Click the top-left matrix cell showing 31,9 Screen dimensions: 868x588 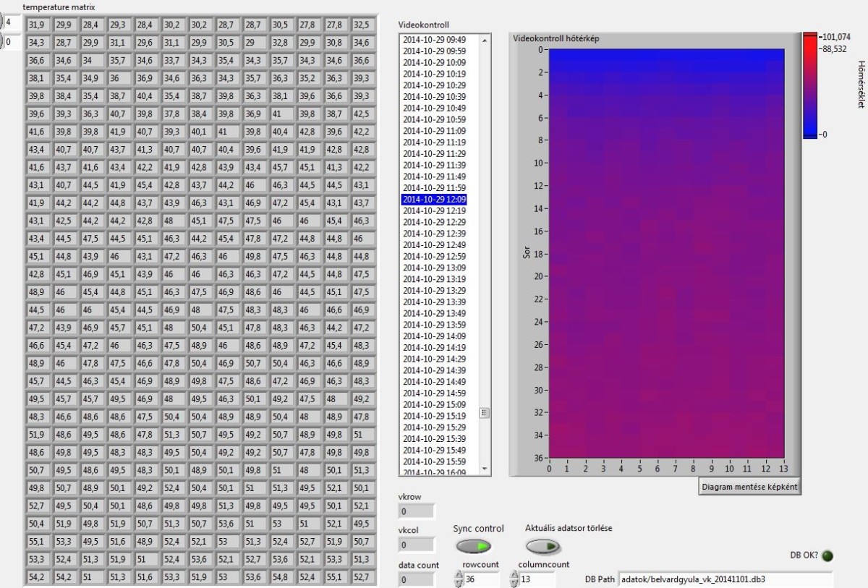tap(37, 25)
